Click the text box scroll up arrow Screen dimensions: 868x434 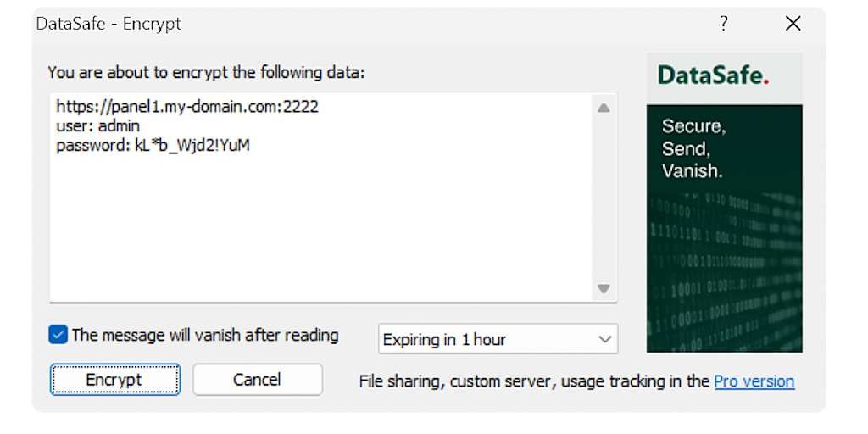pos(604,108)
